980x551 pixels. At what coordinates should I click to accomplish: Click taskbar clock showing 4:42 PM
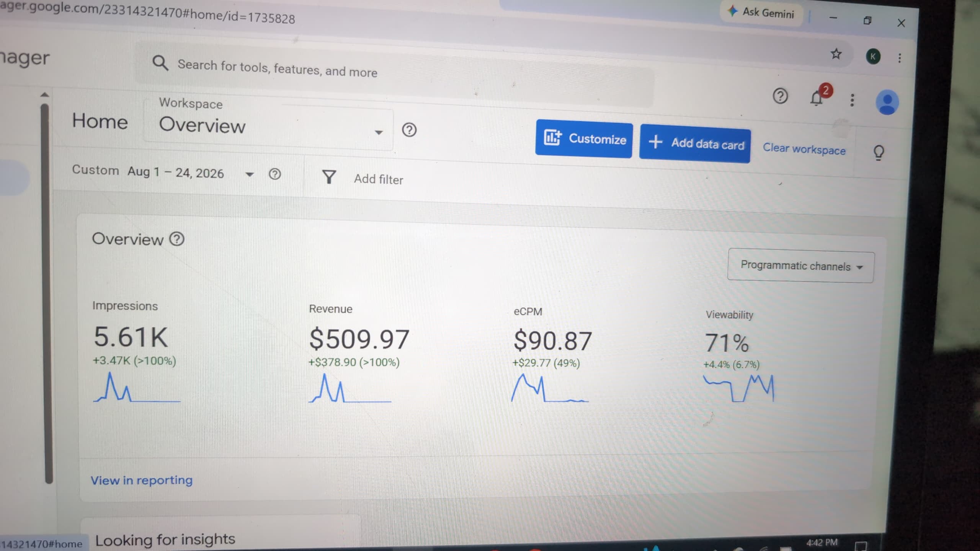point(822,543)
